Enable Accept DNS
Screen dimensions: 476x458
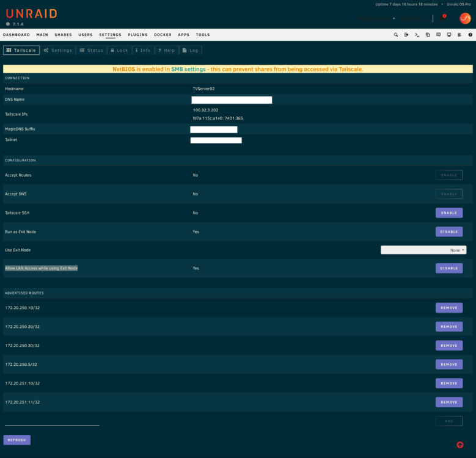[x=449, y=194]
